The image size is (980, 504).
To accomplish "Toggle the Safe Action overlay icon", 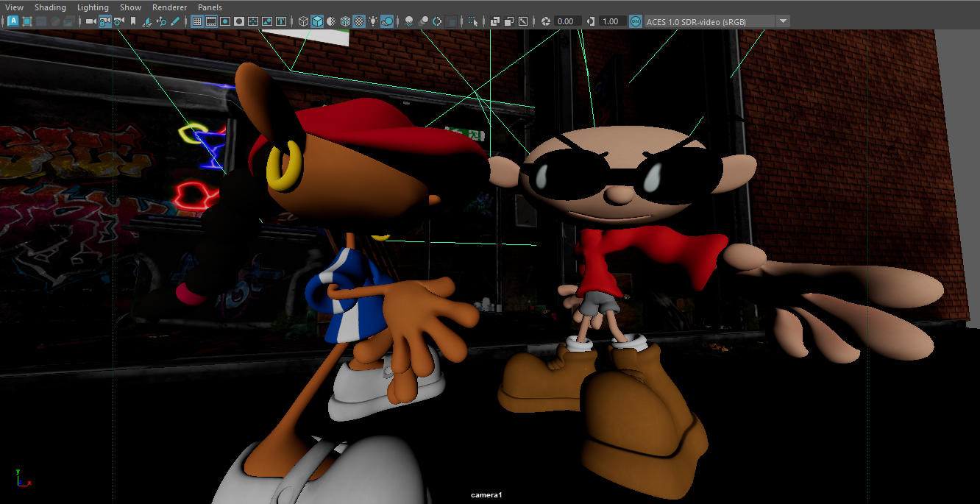I will coord(267,21).
